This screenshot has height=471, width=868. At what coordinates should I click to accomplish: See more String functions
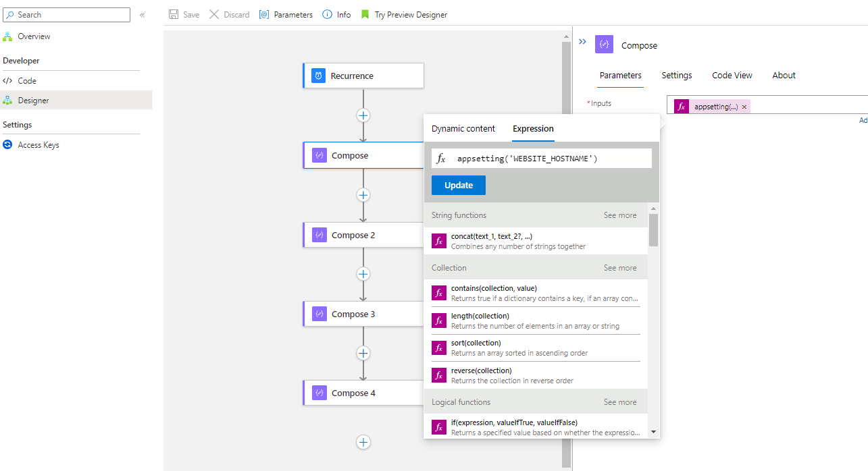tap(619, 215)
